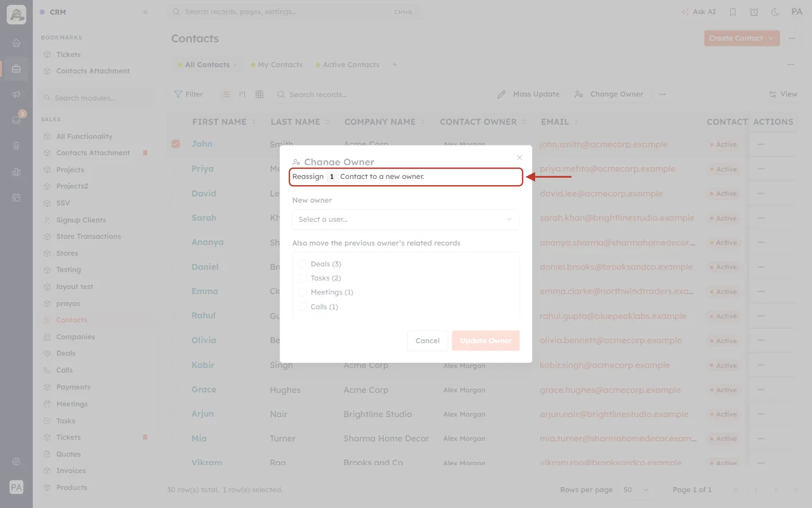The image size is (812, 508).
Task: Check the Calls (1) checkbox
Action: [302, 307]
